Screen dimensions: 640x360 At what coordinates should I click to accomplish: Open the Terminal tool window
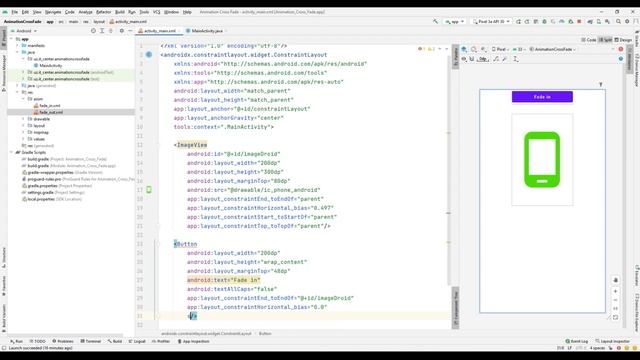pyautogui.click(x=91, y=341)
